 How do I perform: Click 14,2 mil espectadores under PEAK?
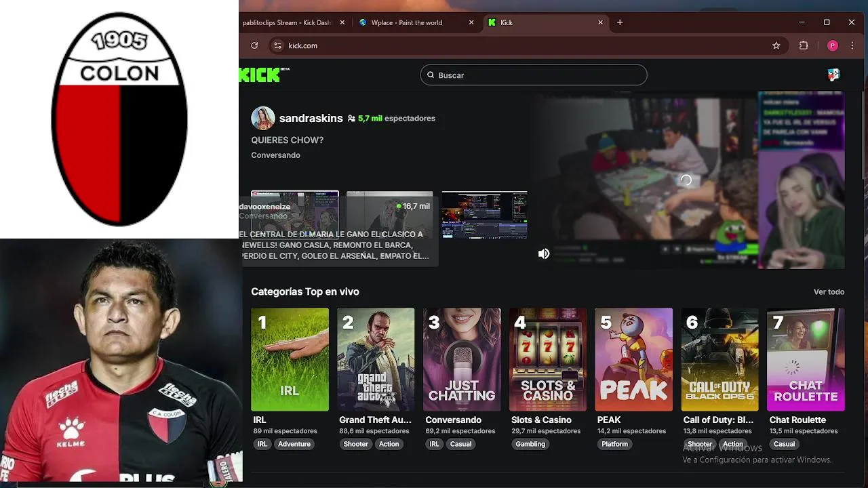click(x=632, y=431)
